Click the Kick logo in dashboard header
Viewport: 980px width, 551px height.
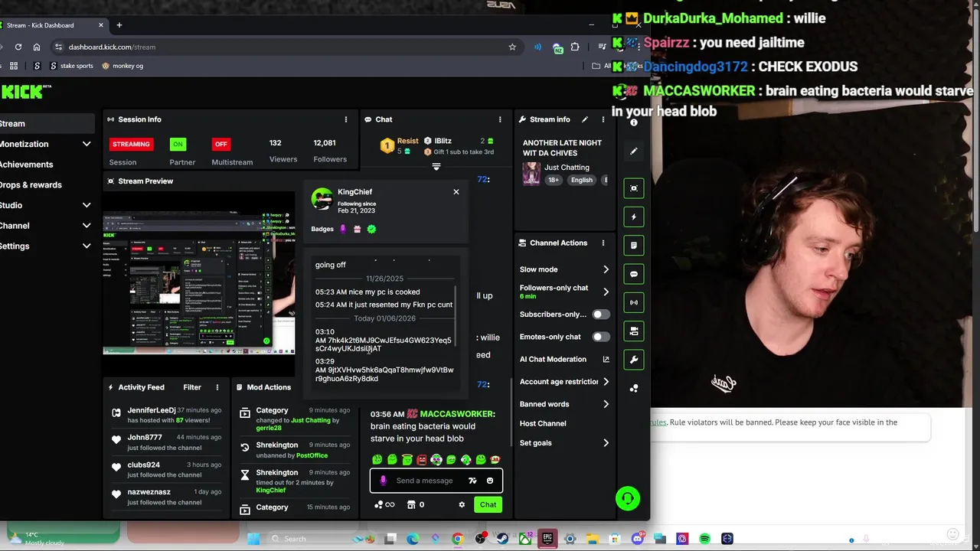24,92
